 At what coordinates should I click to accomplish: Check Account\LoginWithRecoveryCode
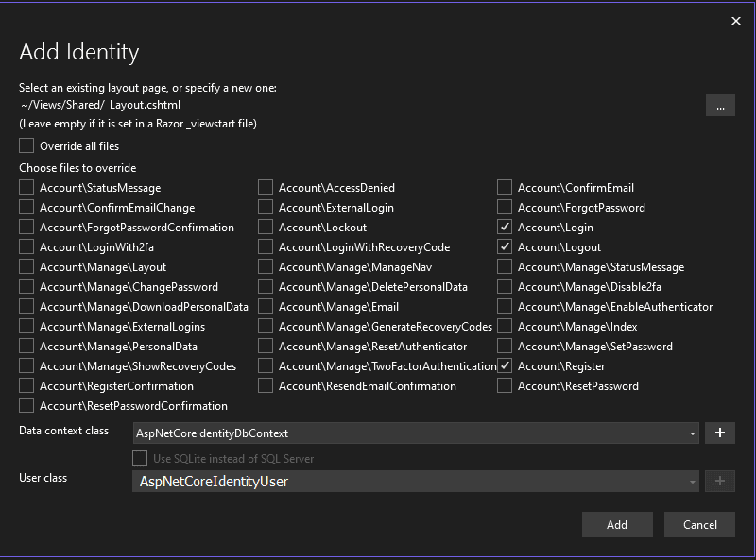pyautogui.click(x=266, y=246)
